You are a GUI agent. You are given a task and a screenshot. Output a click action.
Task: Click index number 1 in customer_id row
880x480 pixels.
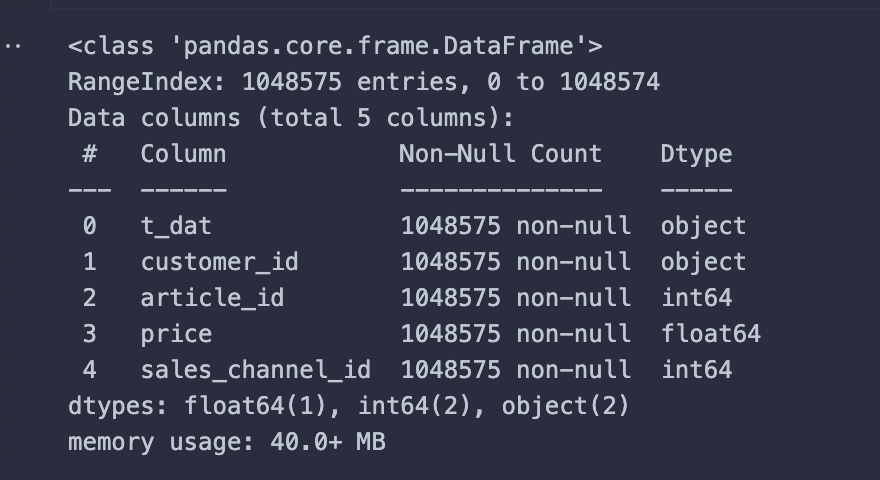point(89,262)
